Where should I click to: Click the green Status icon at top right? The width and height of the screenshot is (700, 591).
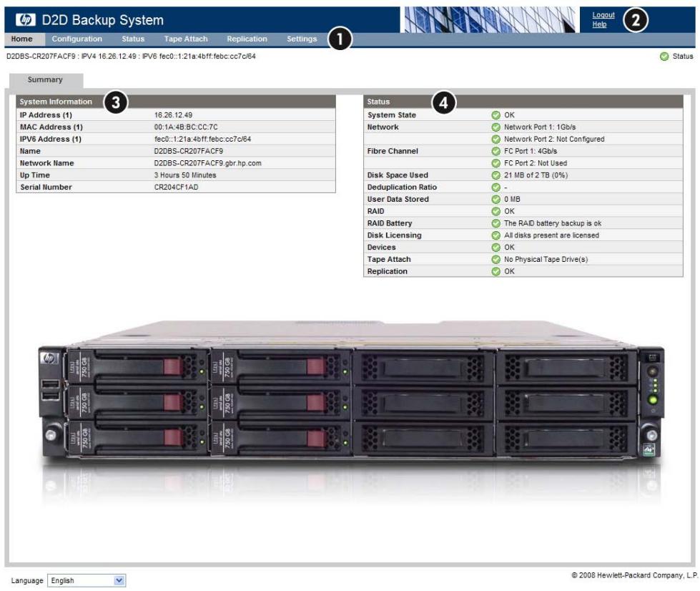tap(664, 57)
